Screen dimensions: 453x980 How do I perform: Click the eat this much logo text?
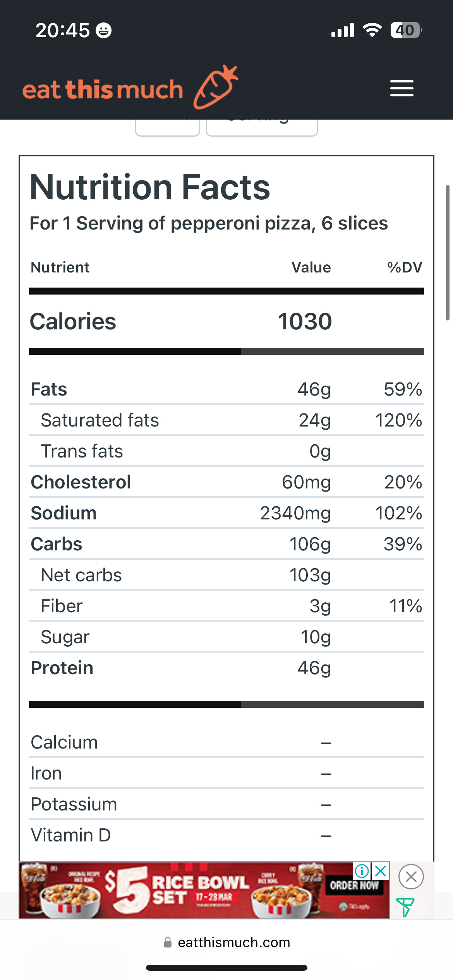coord(103,90)
